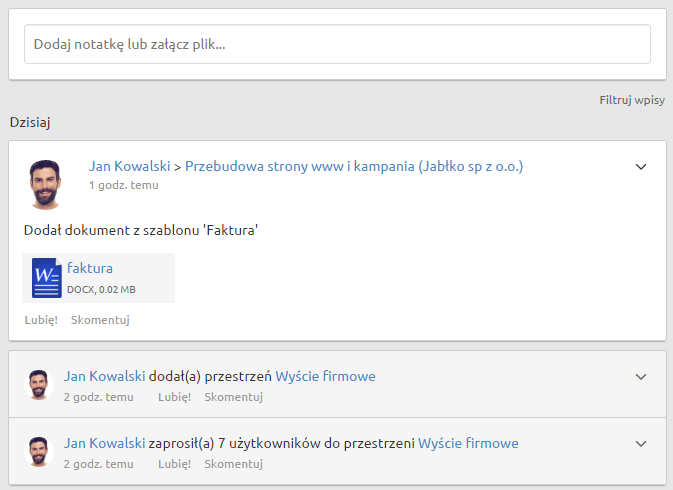Comment on the 'dodał(a) przestrzeń' entry
This screenshot has width=673, height=490.
(233, 397)
